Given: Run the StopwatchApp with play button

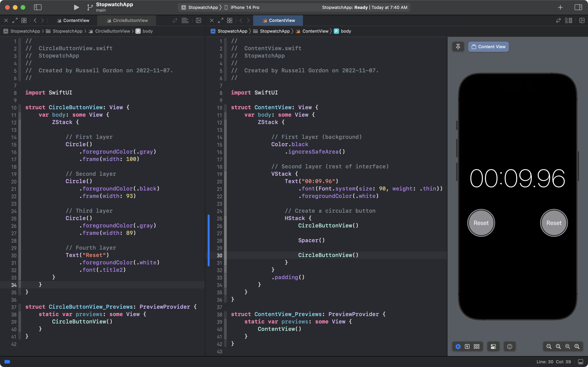Looking at the screenshot, I should pyautogui.click(x=76, y=7).
